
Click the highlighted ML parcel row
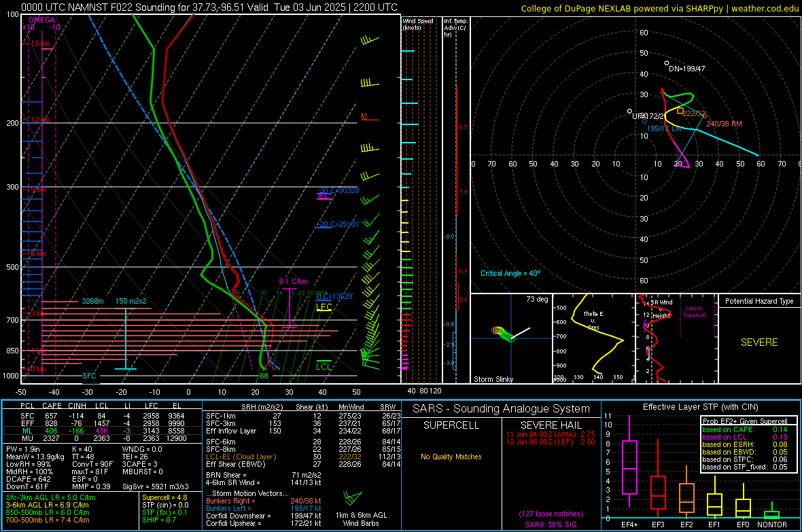point(103,431)
